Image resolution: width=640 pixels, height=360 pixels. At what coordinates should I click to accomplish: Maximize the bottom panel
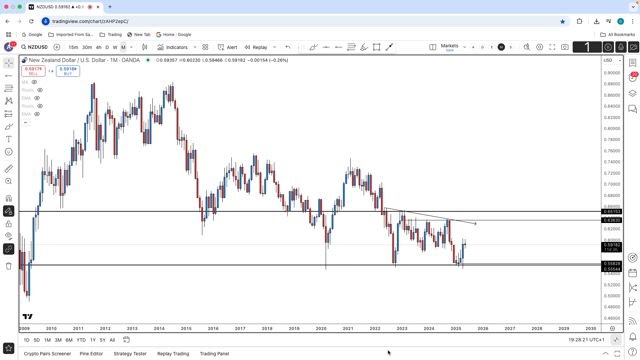617,353
